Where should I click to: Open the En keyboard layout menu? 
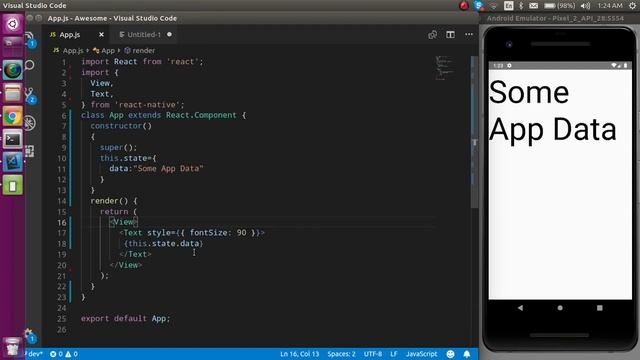[x=509, y=5]
